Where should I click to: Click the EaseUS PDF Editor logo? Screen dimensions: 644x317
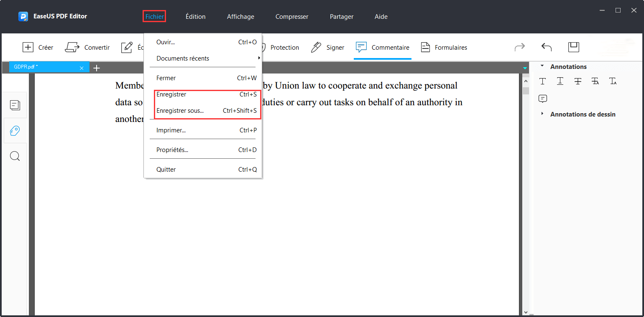23,16
